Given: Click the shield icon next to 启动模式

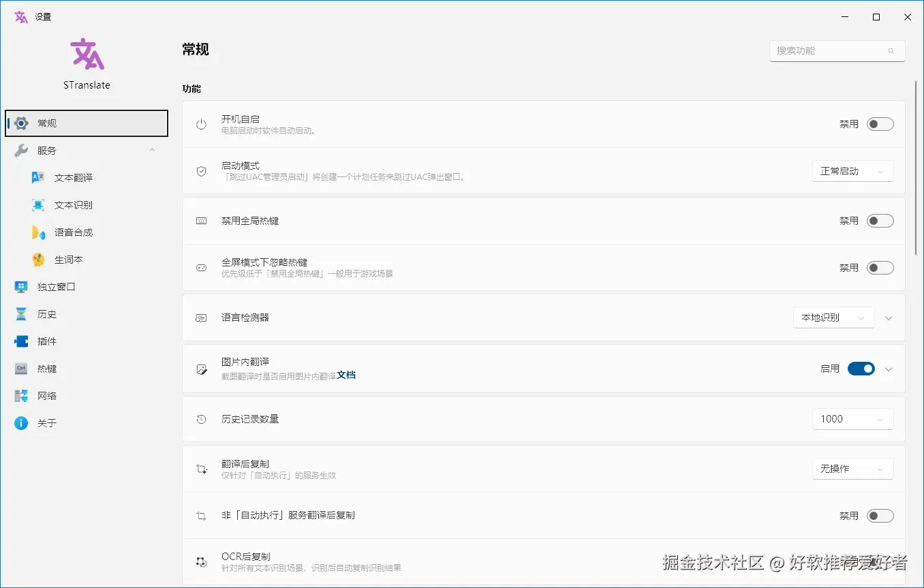Looking at the screenshot, I should (x=201, y=171).
